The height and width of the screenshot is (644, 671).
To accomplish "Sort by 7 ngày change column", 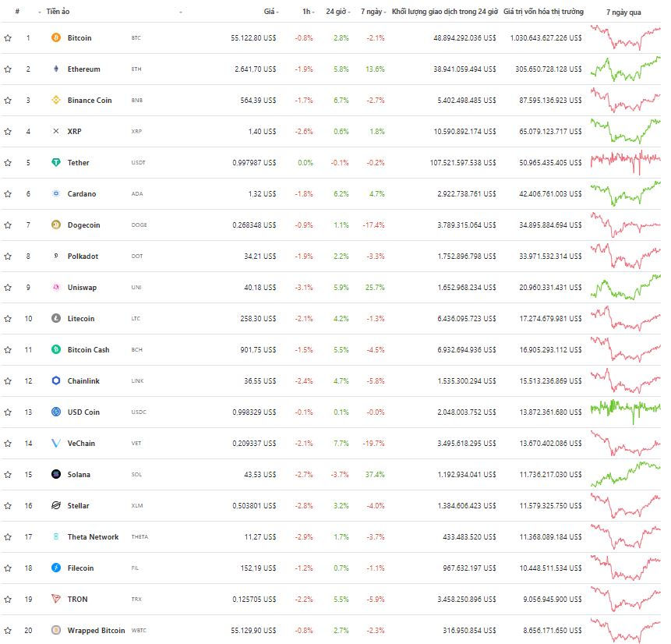I will pyautogui.click(x=372, y=12).
